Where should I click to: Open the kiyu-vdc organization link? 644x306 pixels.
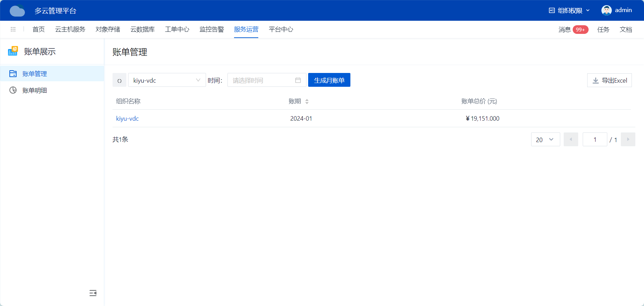127,119
